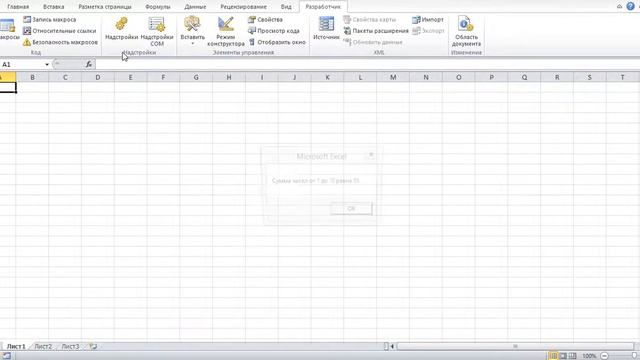Select Page Break Preview in status bar
This screenshot has width=640, height=360.
click(x=573, y=356)
